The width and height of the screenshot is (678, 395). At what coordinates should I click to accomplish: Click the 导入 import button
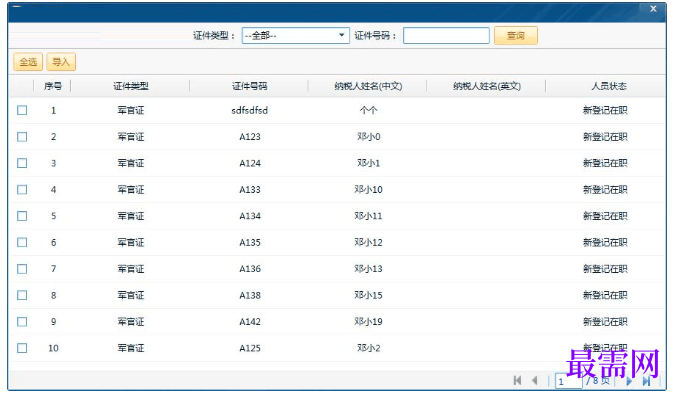[61, 62]
